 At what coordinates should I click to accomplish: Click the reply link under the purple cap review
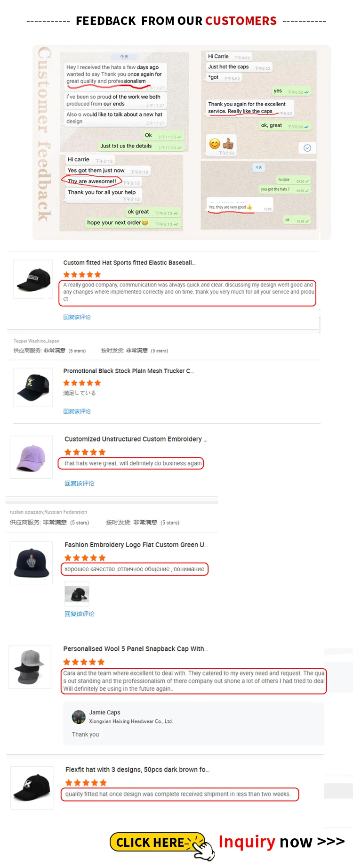click(80, 483)
